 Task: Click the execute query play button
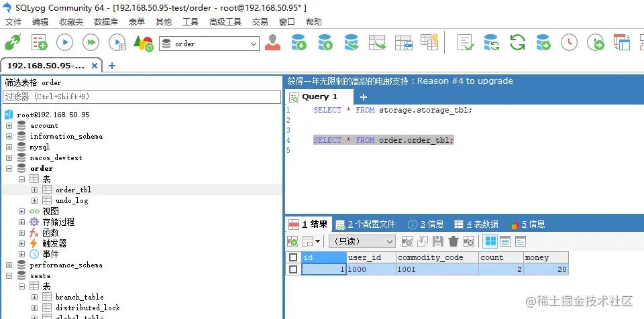pyautogui.click(x=65, y=43)
